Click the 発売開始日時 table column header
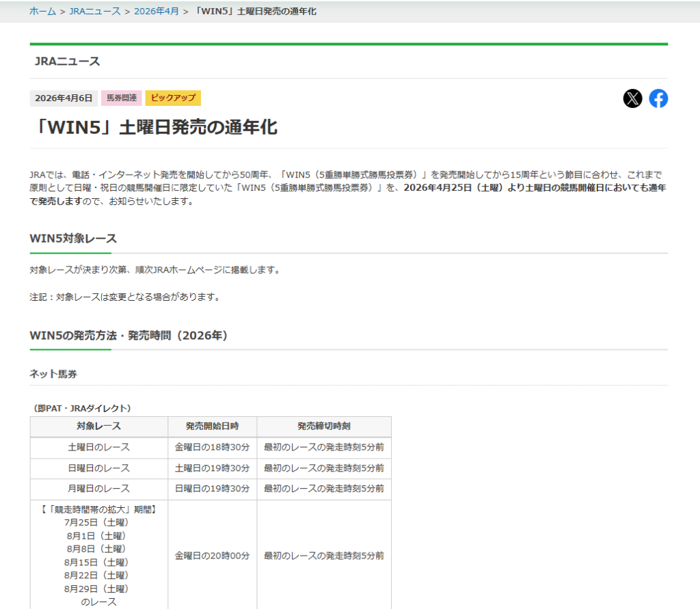 pyautogui.click(x=212, y=427)
